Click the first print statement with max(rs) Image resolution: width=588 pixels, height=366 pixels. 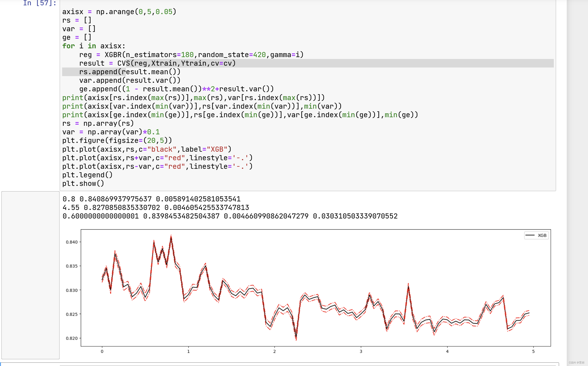point(194,98)
